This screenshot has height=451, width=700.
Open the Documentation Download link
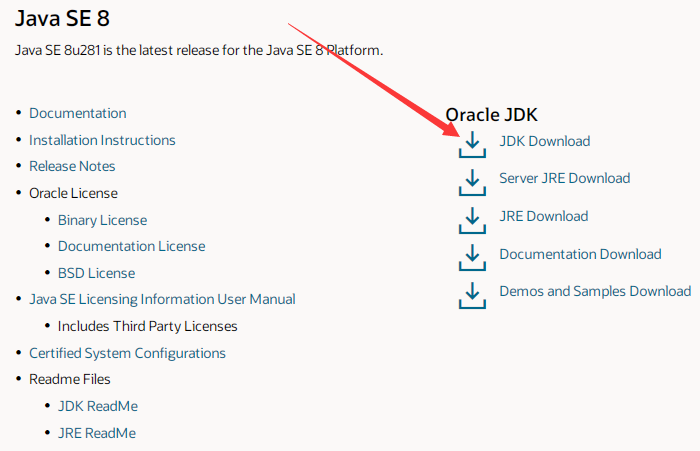tap(580, 254)
